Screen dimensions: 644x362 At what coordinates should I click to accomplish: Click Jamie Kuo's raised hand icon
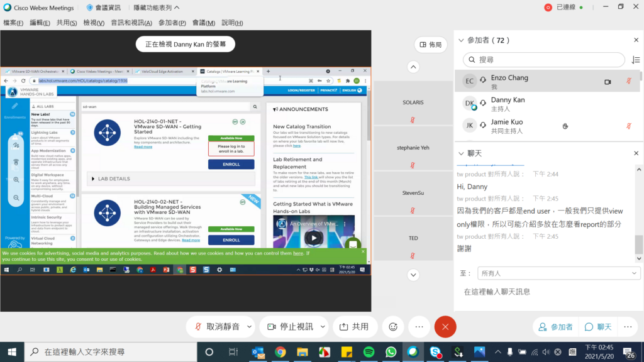(x=565, y=126)
